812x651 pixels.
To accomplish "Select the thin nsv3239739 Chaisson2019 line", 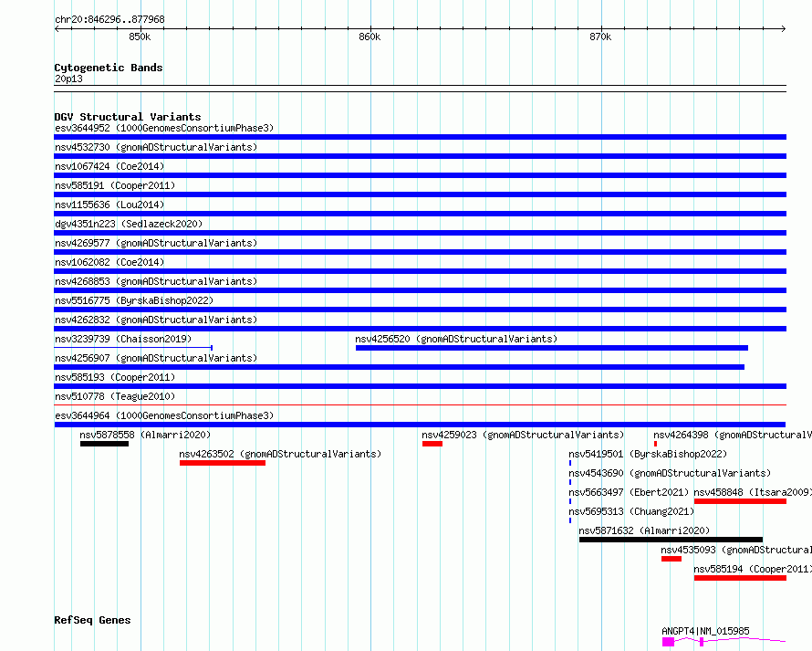I will pos(132,348).
